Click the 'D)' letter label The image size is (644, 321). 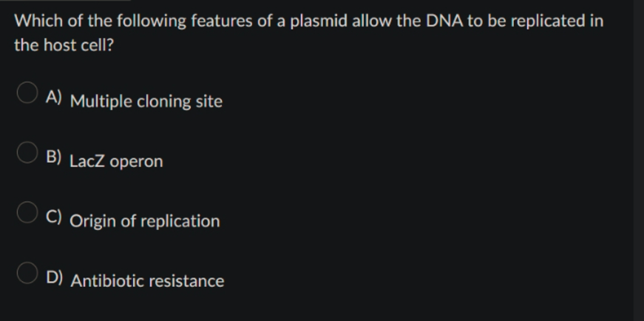tap(54, 277)
